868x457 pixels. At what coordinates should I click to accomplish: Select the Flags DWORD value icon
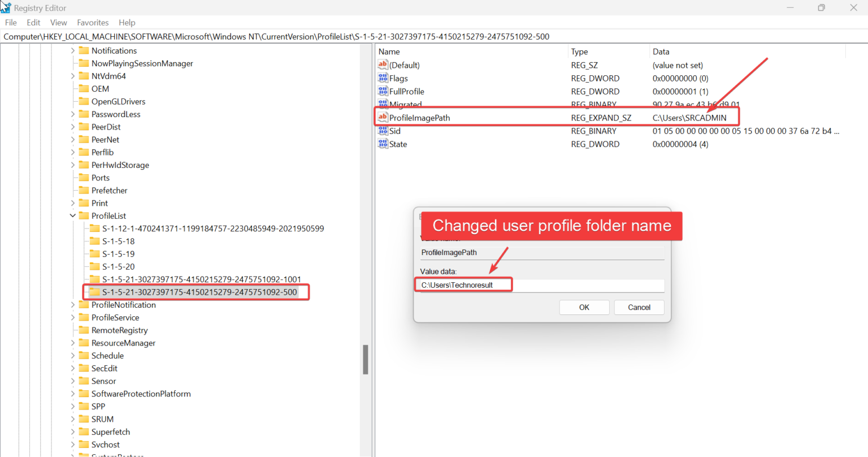(x=383, y=78)
